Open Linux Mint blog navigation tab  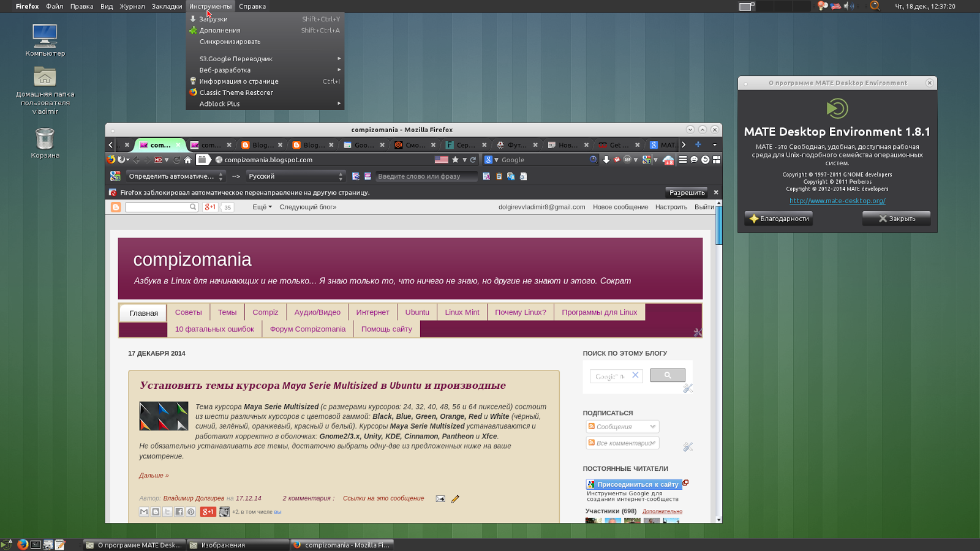click(x=462, y=312)
